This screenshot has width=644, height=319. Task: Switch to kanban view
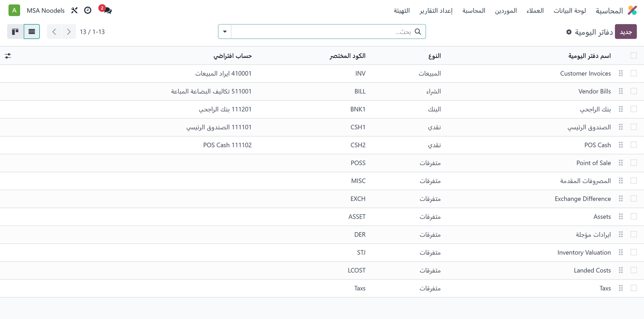pos(15,31)
